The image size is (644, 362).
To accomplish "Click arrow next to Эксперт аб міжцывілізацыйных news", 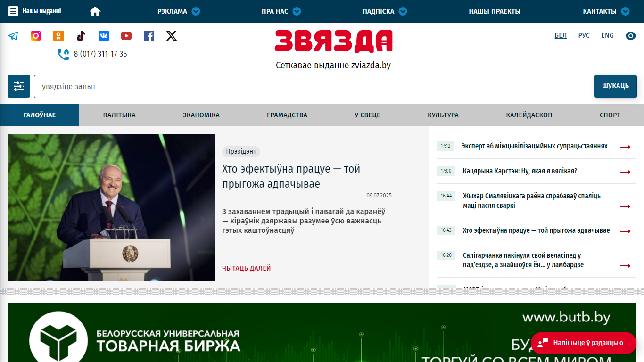I will tap(625, 147).
